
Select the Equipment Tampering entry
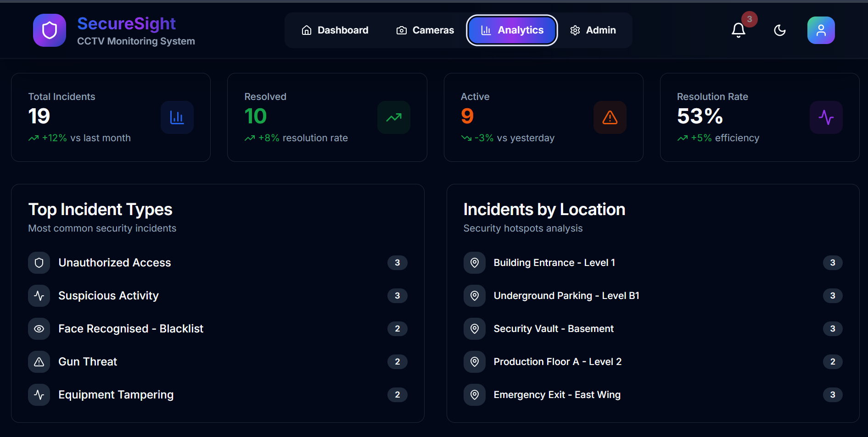tap(116, 395)
